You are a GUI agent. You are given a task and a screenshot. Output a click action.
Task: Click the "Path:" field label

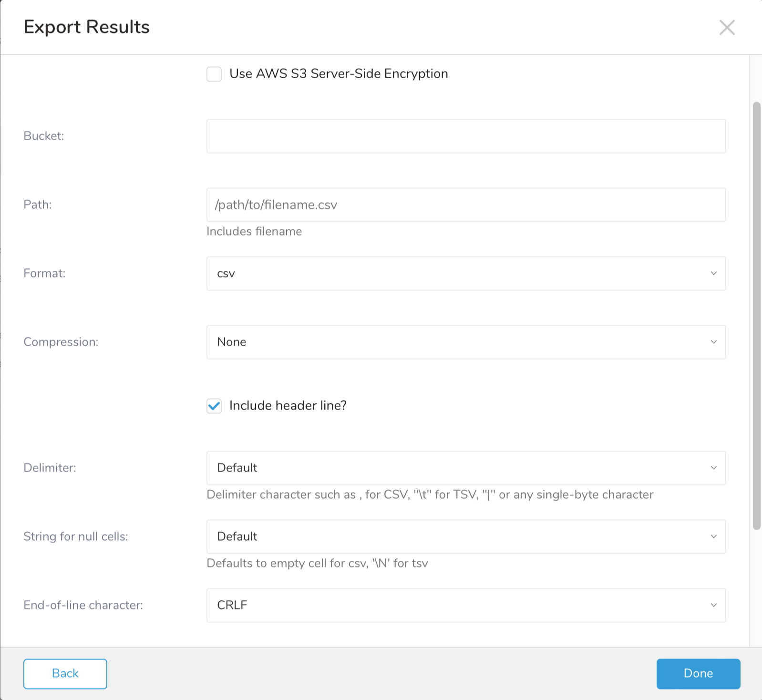[38, 205]
